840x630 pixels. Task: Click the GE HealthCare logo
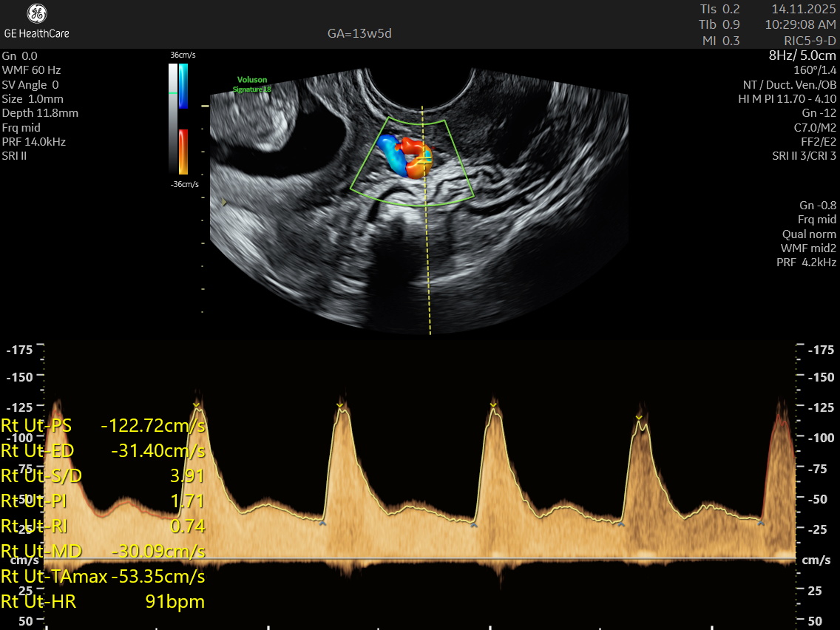click(36, 21)
